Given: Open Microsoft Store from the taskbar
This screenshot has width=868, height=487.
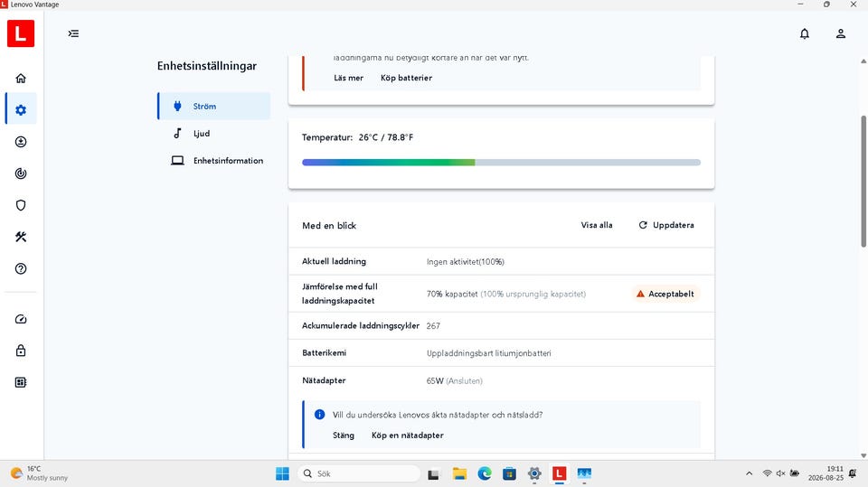Looking at the screenshot, I should (509, 473).
